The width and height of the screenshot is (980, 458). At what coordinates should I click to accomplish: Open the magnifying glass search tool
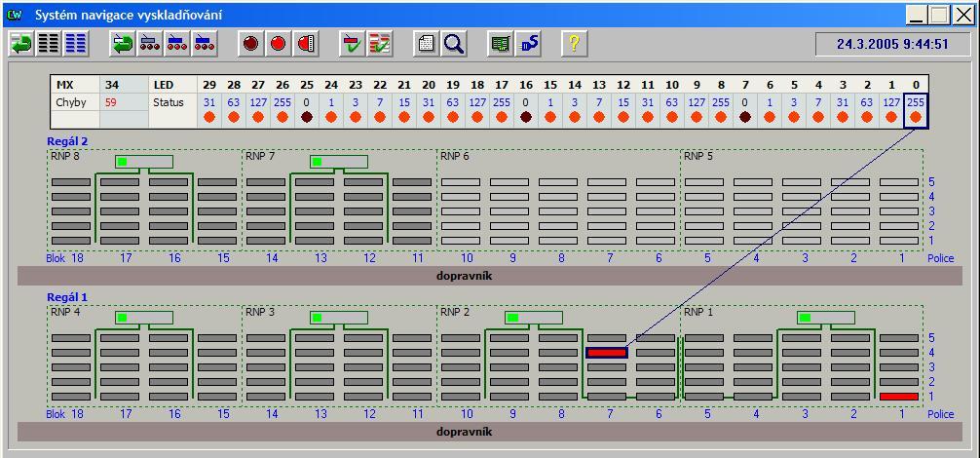pos(454,44)
